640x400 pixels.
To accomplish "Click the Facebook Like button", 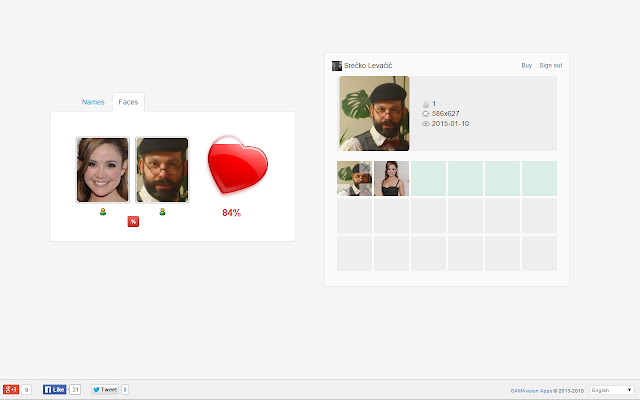I will [x=54, y=389].
